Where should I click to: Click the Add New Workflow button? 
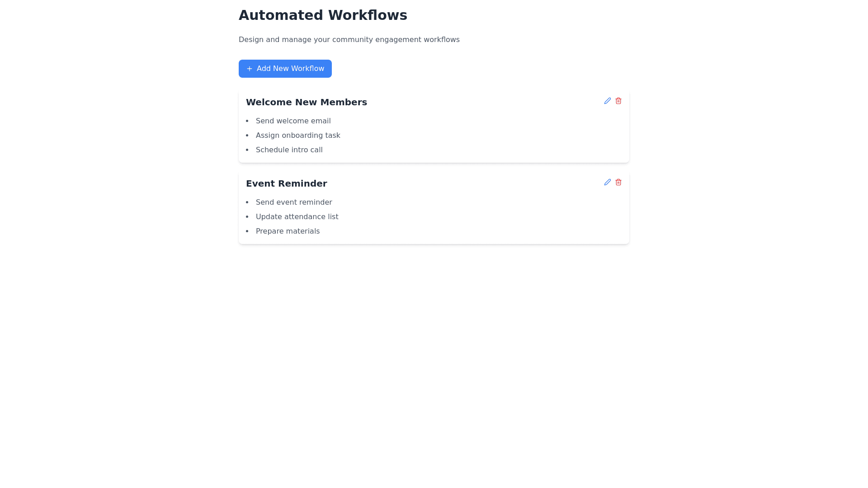pos(285,69)
